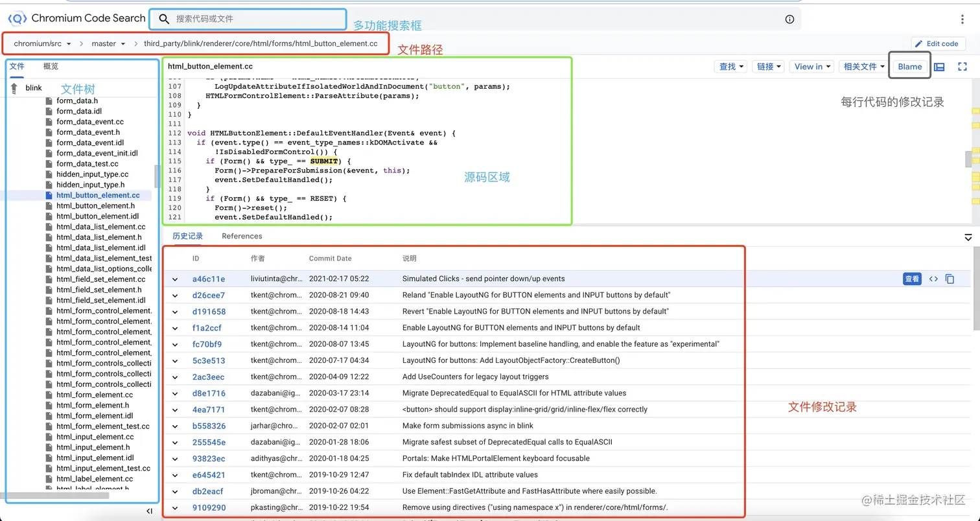Click the highlighted SUBMIT token in code

click(x=324, y=161)
